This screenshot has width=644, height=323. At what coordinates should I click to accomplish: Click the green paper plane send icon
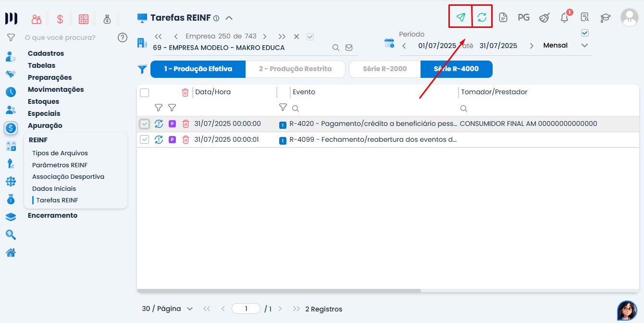tap(460, 17)
